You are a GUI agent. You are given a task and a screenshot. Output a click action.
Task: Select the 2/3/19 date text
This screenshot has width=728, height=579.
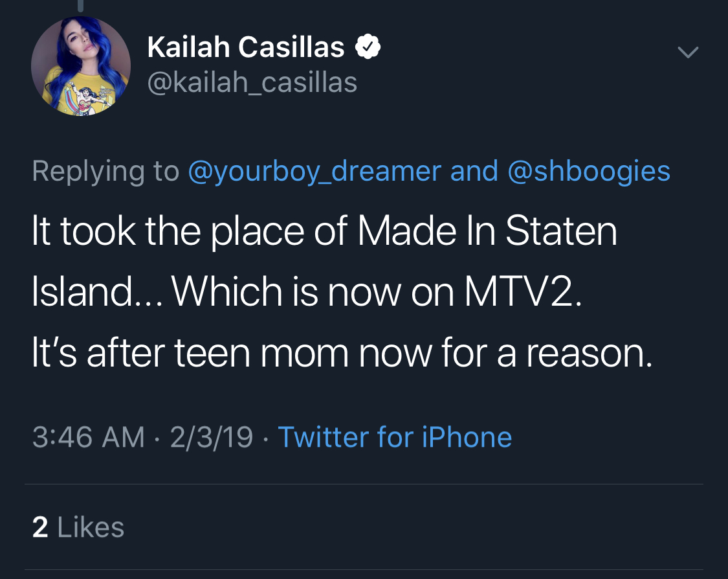(x=211, y=437)
